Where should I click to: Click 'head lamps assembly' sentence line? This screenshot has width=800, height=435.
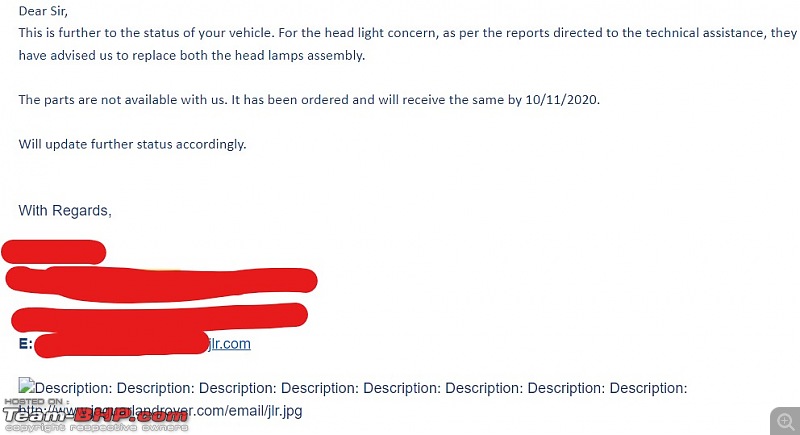[x=192, y=55]
